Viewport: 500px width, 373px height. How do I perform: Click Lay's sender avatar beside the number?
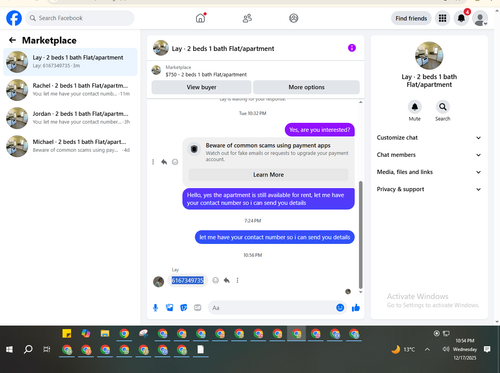pos(158,282)
